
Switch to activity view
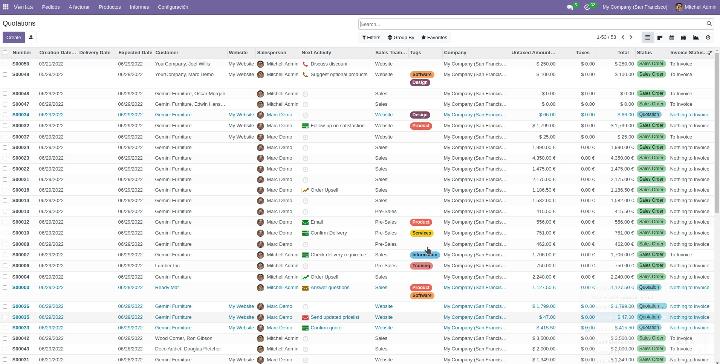[708, 37]
